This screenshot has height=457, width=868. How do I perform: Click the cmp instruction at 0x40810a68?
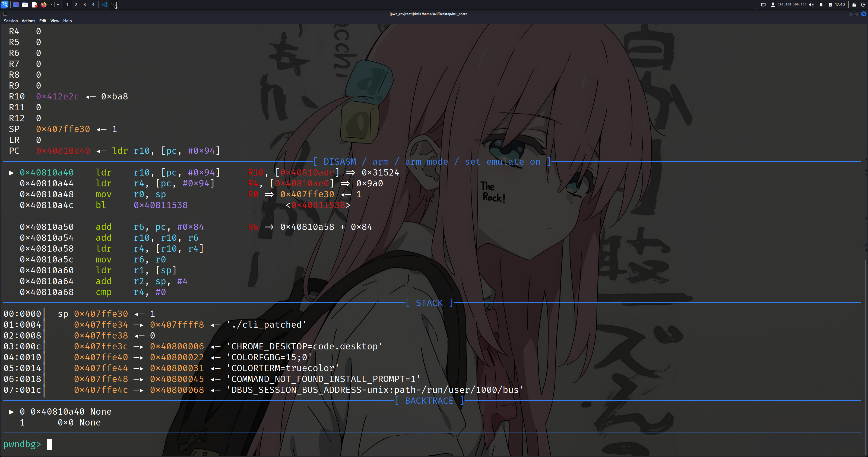[93, 292]
